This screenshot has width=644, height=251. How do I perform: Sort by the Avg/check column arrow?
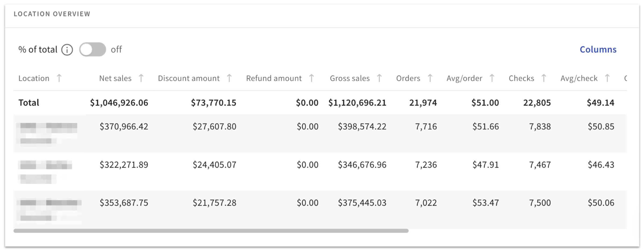click(607, 78)
